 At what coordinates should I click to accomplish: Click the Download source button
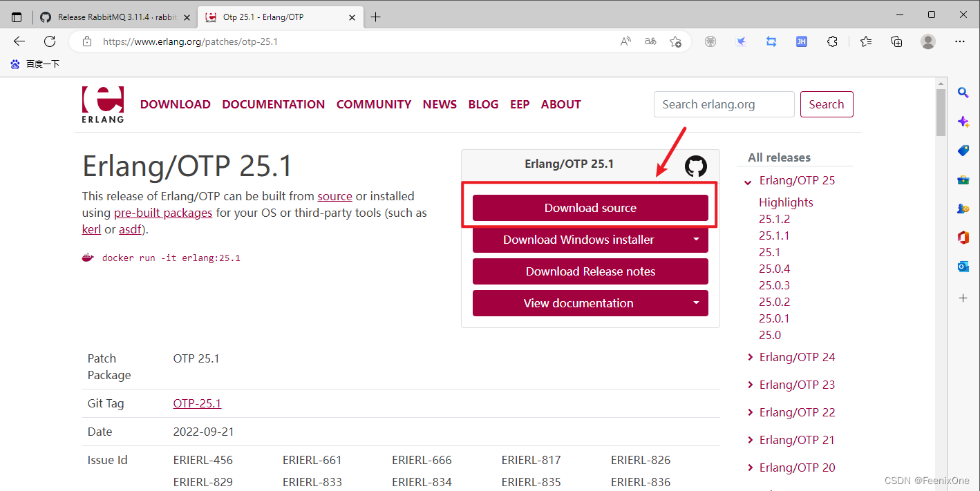[x=590, y=208]
